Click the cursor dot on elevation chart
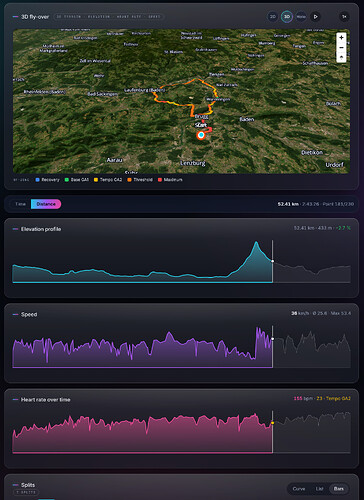The width and height of the screenshot is (364, 500). coord(272,261)
